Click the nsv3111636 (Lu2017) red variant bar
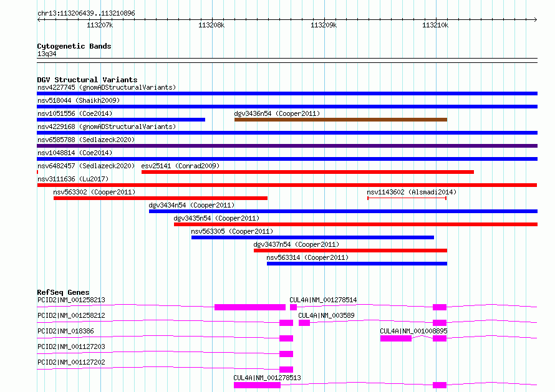The height and width of the screenshot is (392, 555). point(287,185)
